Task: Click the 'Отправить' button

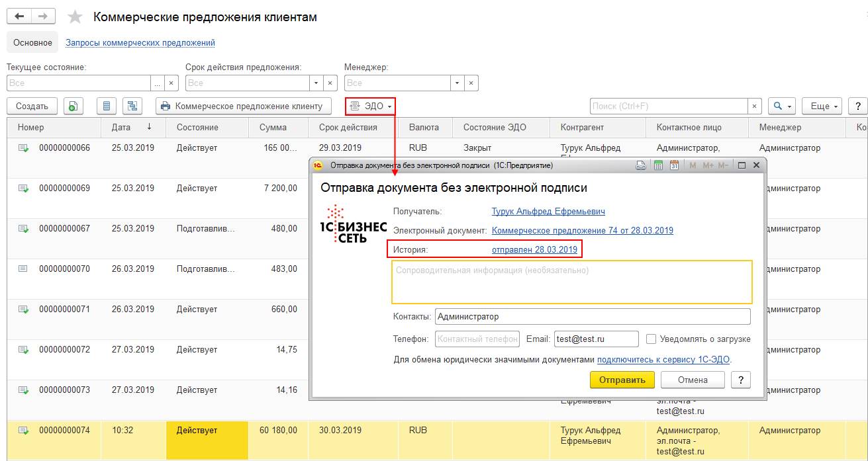Action: point(622,380)
